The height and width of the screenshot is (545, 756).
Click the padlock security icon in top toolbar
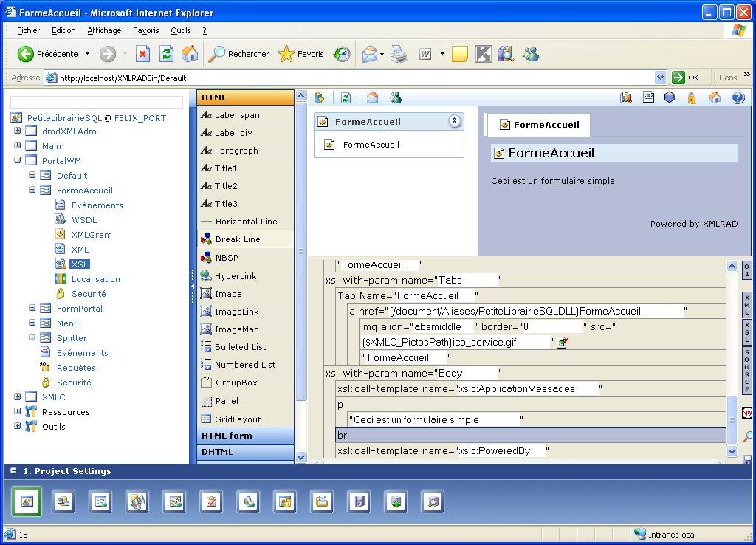point(692,97)
